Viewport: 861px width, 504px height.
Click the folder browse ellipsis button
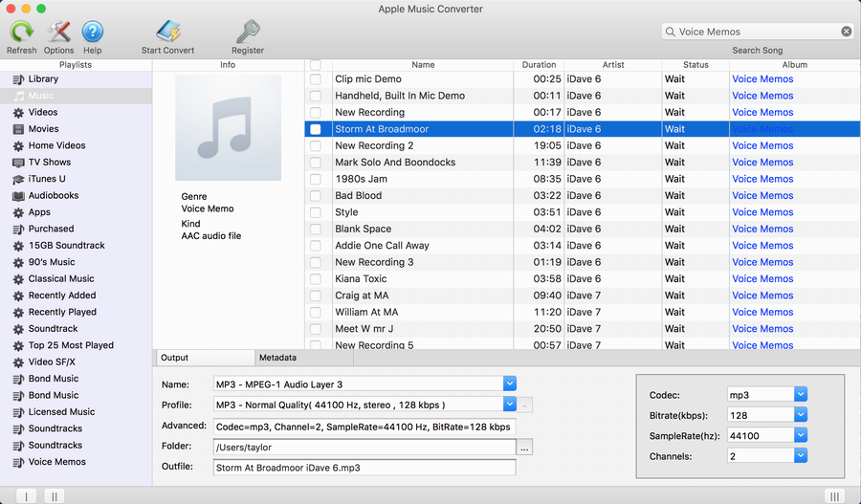(x=524, y=448)
